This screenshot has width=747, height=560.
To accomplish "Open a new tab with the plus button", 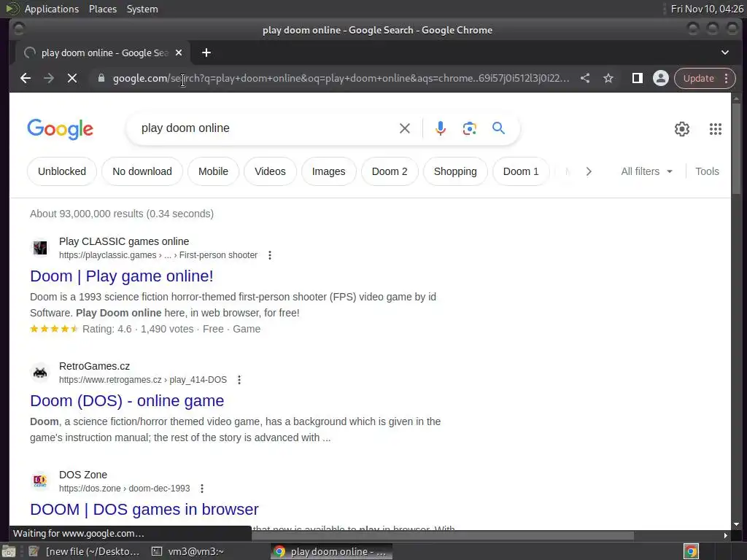I will pyautogui.click(x=206, y=52).
